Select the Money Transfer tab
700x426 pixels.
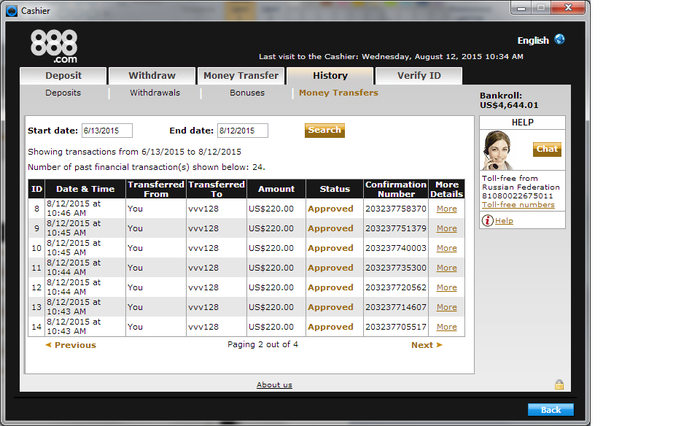pyautogui.click(x=241, y=75)
